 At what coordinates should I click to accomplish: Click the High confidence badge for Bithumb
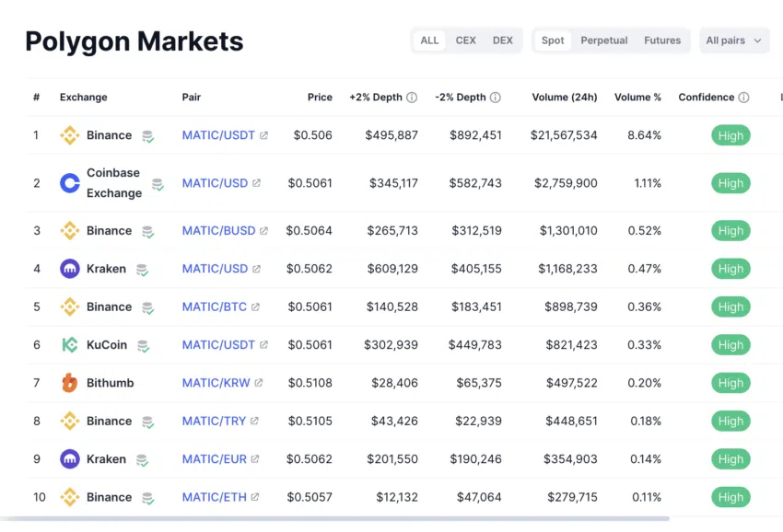coord(730,383)
